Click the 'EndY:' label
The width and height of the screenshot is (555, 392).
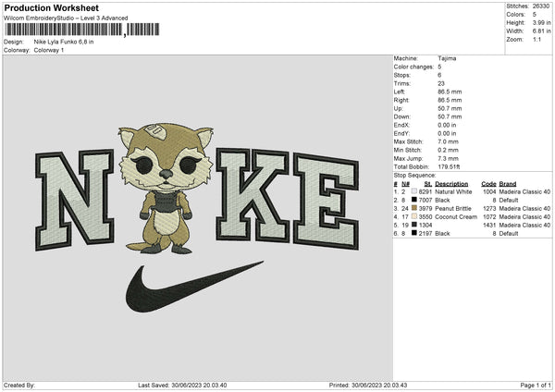pyautogui.click(x=401, y=133)
